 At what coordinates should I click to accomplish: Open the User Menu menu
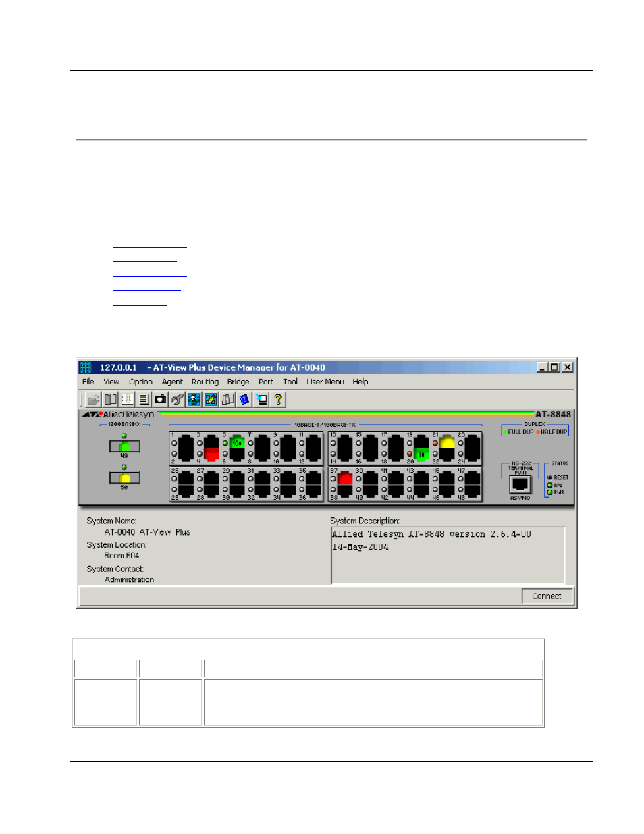(325, 382)
